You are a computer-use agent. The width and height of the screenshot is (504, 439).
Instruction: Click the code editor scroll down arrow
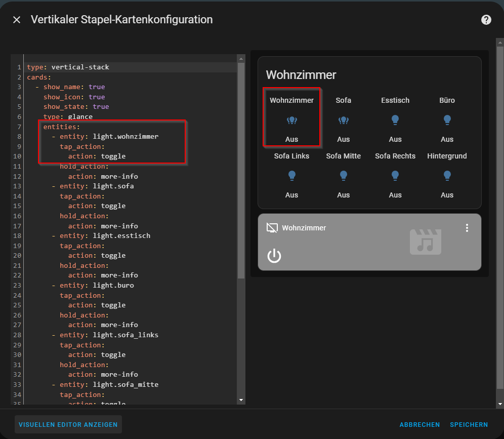[241, 400]
